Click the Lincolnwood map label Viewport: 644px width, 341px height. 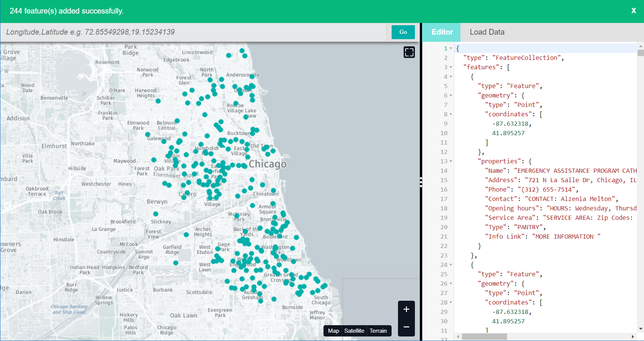pyautogui.click(x=197, y=52)
